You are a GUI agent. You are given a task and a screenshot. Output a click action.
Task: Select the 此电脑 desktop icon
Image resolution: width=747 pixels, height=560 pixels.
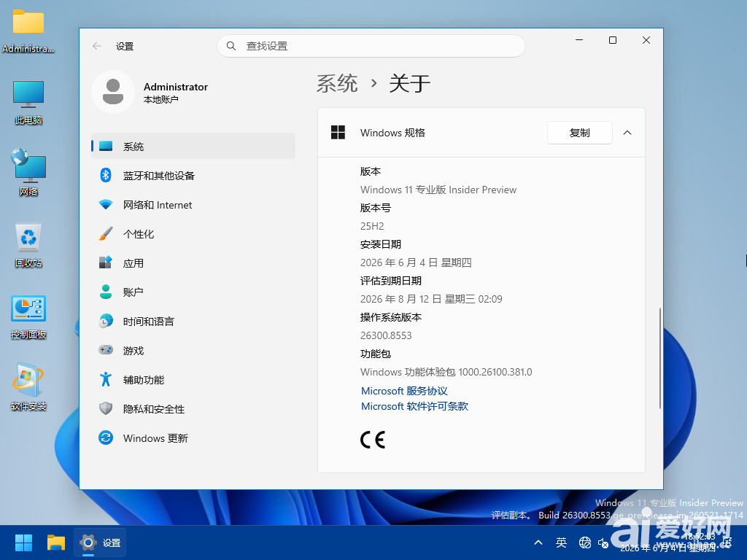point(28,102)
